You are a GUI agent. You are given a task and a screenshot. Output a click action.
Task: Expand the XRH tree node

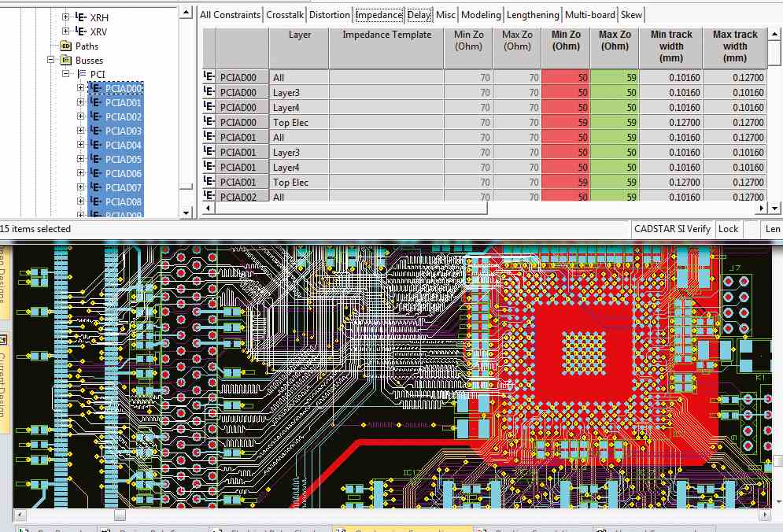[65, 17]
